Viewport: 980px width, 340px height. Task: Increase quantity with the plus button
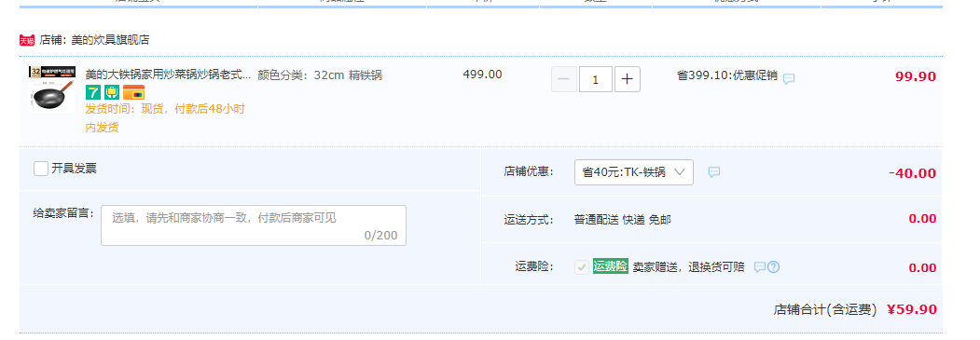point(628,80)
